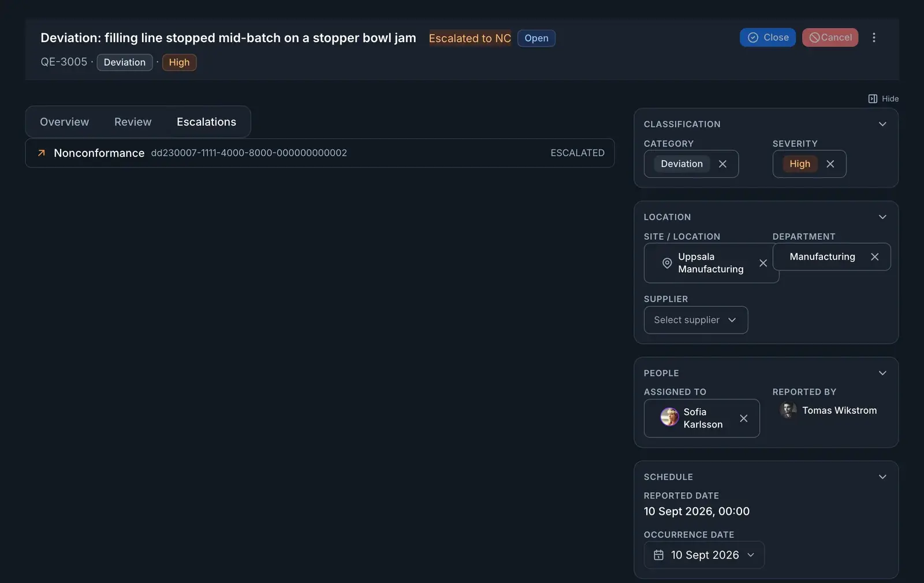Click the escalation arrow icon beside Nonconformance

tap(42, 153)
